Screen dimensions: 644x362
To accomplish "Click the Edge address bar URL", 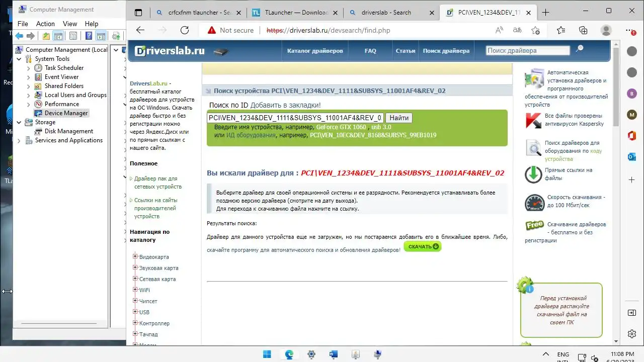I will click(328, 30).
